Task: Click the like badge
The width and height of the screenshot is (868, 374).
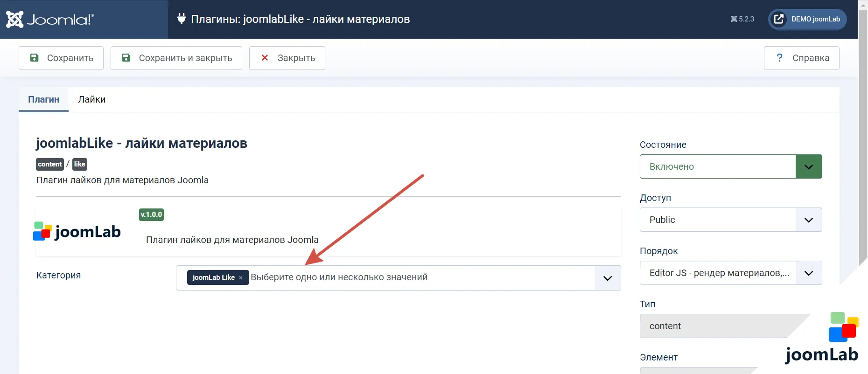Action: (x=80, y=164)
